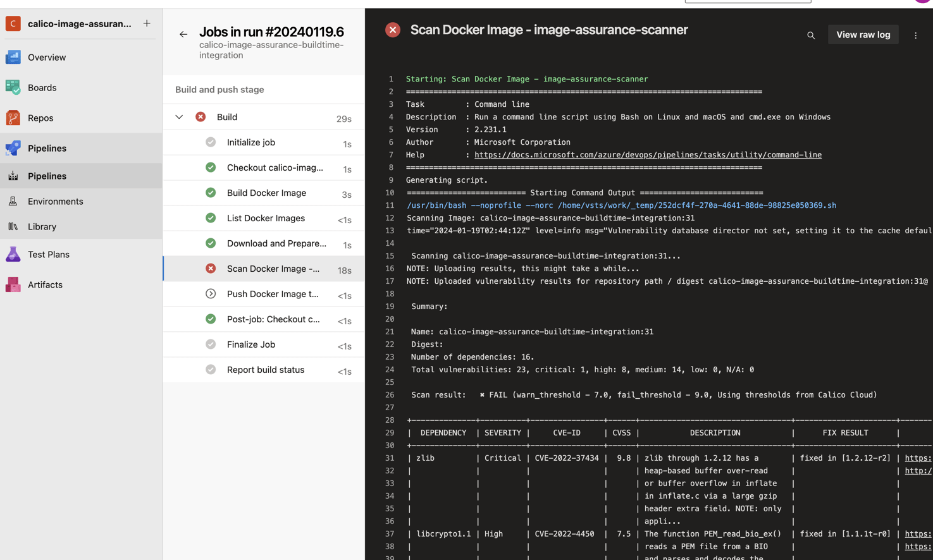The height and width of the screenshot is (560, 933).
Task: Open Boards from the left sidebar
Action: click(x=47, y=87)
